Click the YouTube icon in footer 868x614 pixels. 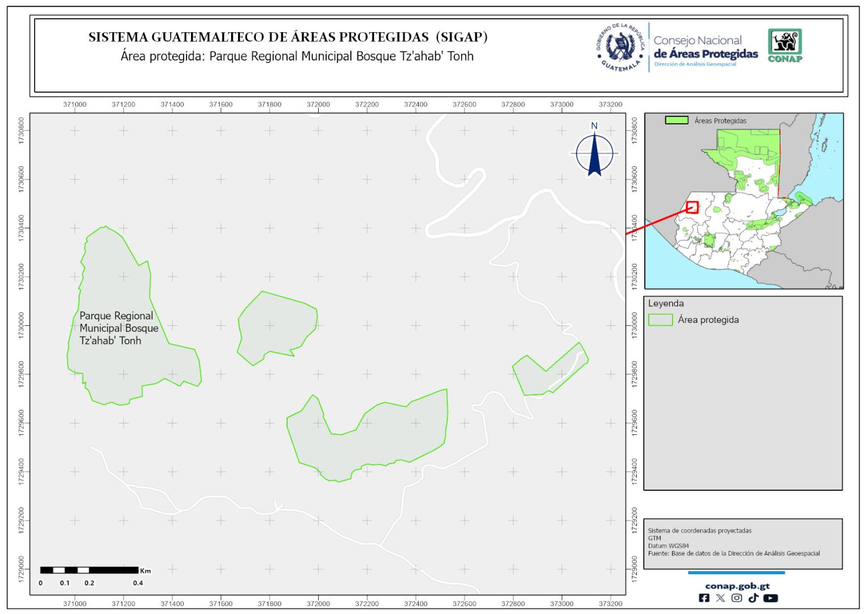point(770,598)
